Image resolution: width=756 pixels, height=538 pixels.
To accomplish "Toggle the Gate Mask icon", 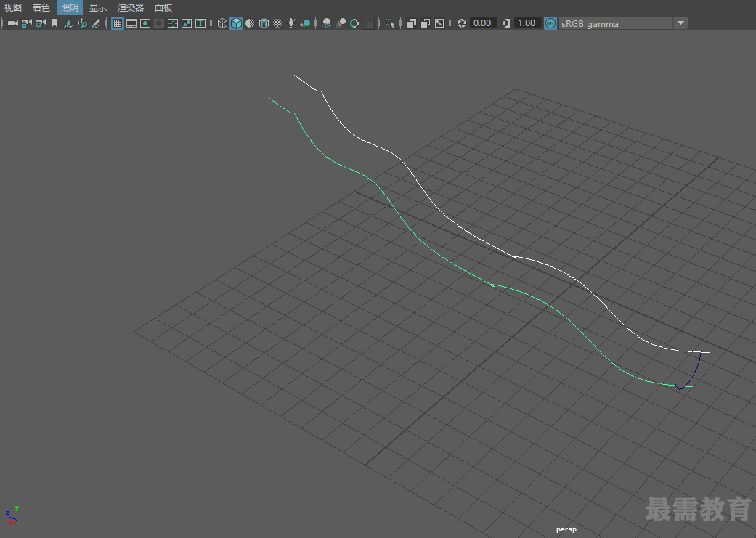I will click(159, 23).
